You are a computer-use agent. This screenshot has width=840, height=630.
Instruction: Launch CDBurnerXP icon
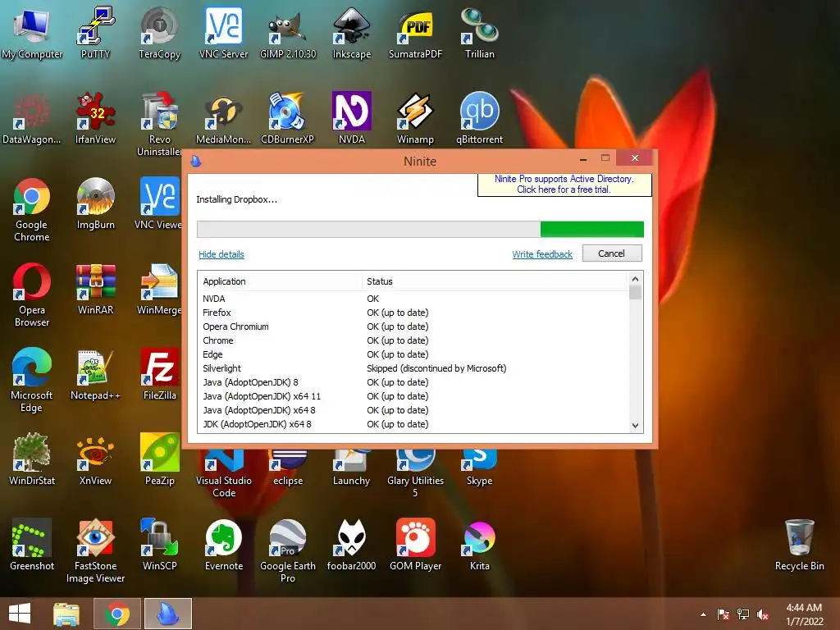pyautogui.click(x=288, y=118)
